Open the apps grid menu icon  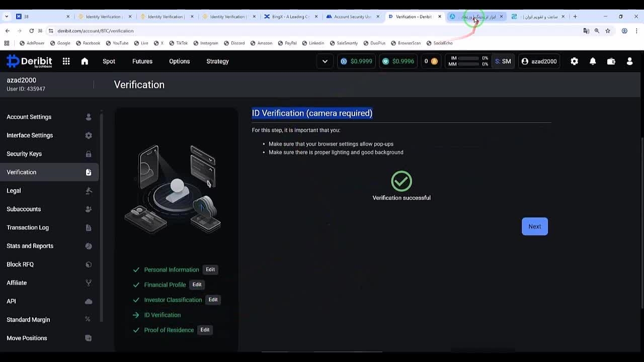(66, 61)
